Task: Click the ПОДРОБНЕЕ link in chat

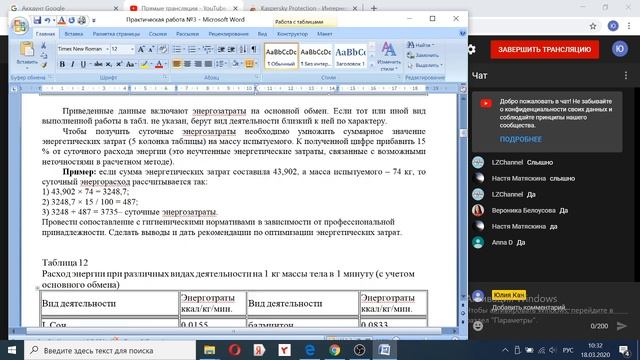Action: coord(521,139)
